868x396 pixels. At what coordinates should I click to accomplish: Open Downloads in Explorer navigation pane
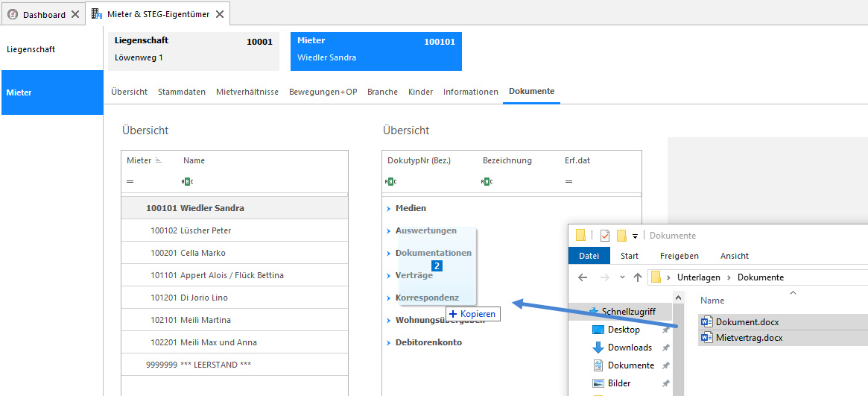click(630, 348)
